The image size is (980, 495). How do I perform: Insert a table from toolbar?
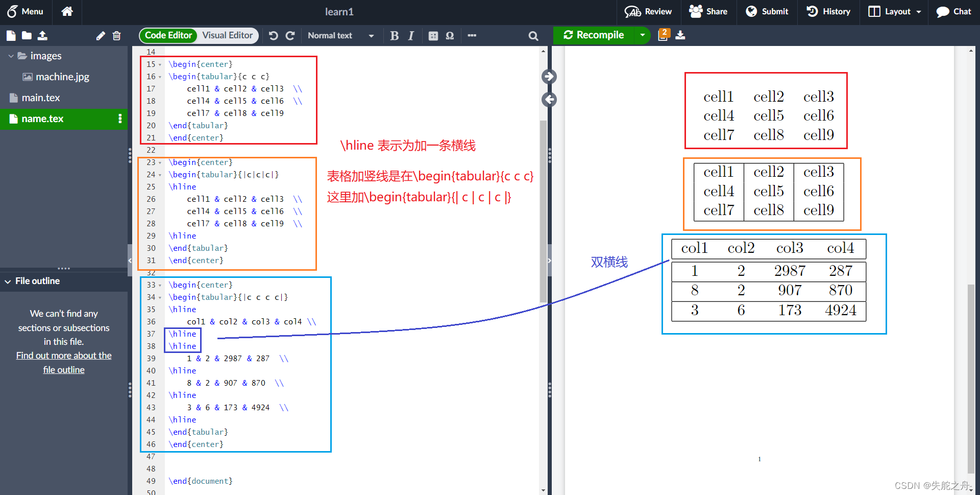433,36
